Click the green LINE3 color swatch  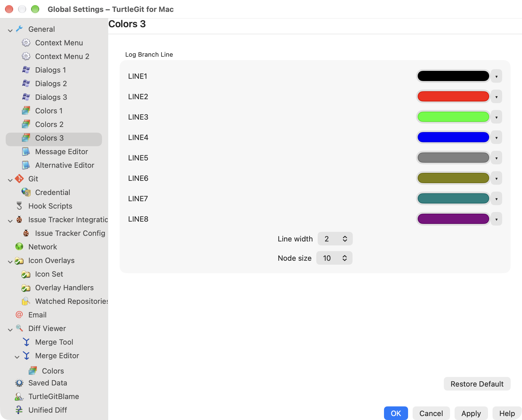click(x=453, y=117)
